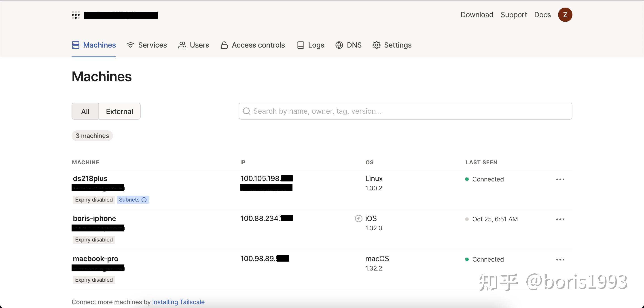644x308 pixels.
Task: Click the Users people icon
Action: coord(182,45)
